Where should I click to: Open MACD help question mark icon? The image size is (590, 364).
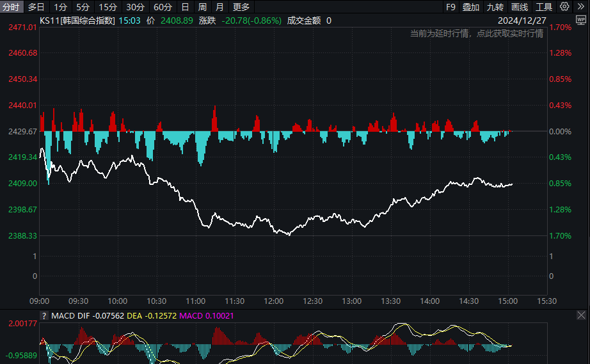[44, 316]
